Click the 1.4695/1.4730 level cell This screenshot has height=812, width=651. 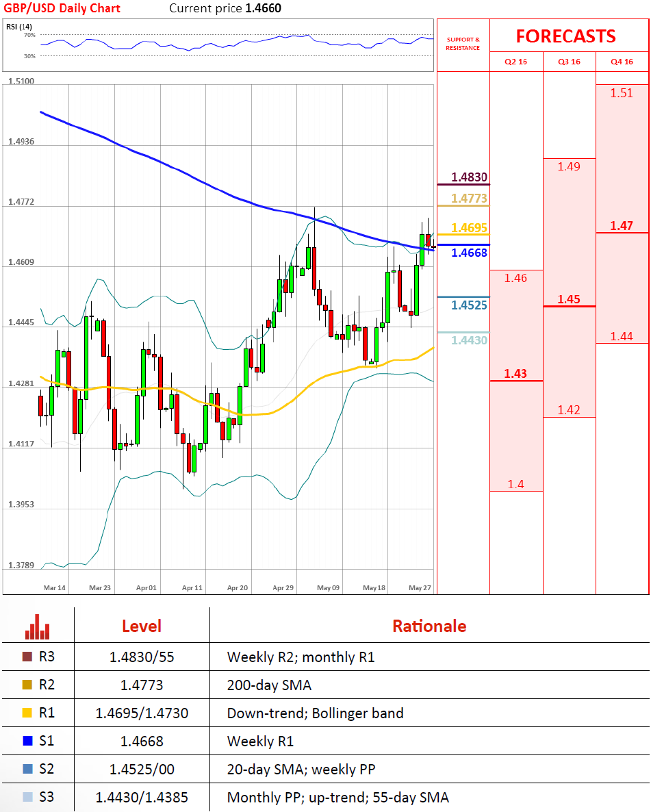[x=142, y=713]
